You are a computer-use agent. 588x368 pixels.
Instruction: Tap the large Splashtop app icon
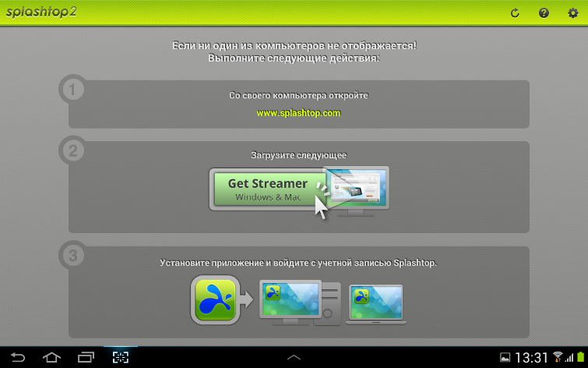pyautogui.click(x=215, y=299)
